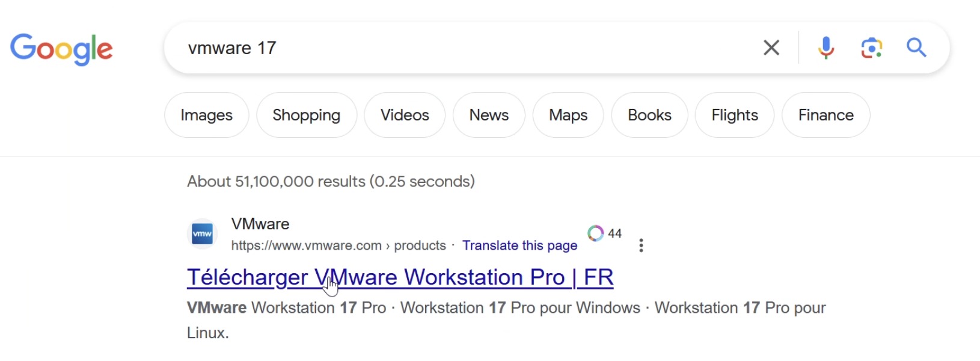980x361 pixels.
Task: Open the three-dot menu for the VMware result
Action: click(x=642, y=245)
